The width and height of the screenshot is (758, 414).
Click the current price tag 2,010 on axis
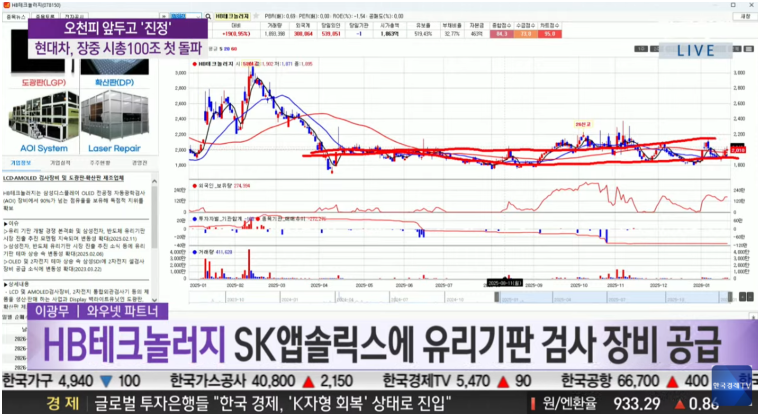point(738,150)
